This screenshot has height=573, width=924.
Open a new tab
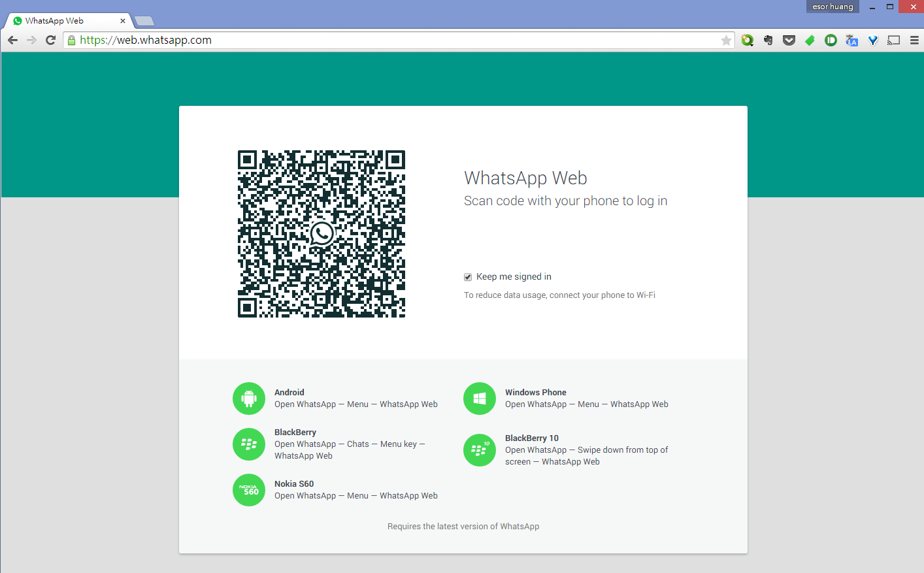point(144,21)
